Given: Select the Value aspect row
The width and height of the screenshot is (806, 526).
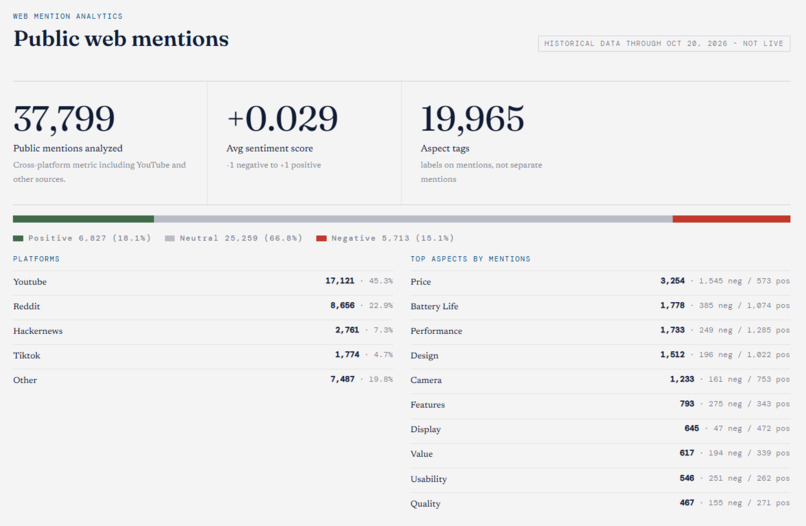Looking at the screenshot, I should 600,454.
